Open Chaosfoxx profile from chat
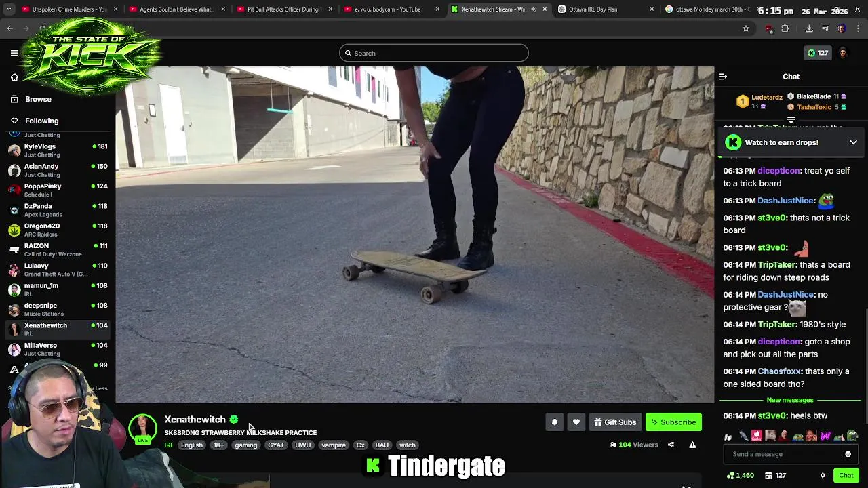The image size is (868, 488). 780,371
